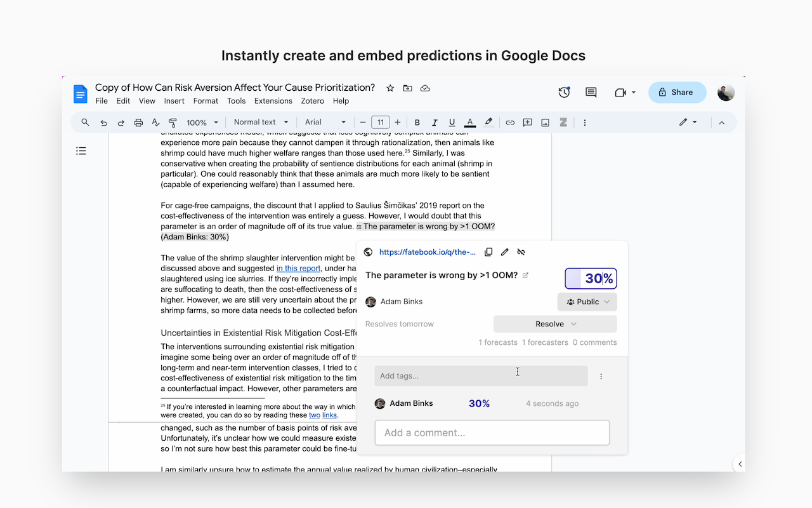Open the Format menu
The width and height of the screenshot is (812, 508).
point(206,100)
